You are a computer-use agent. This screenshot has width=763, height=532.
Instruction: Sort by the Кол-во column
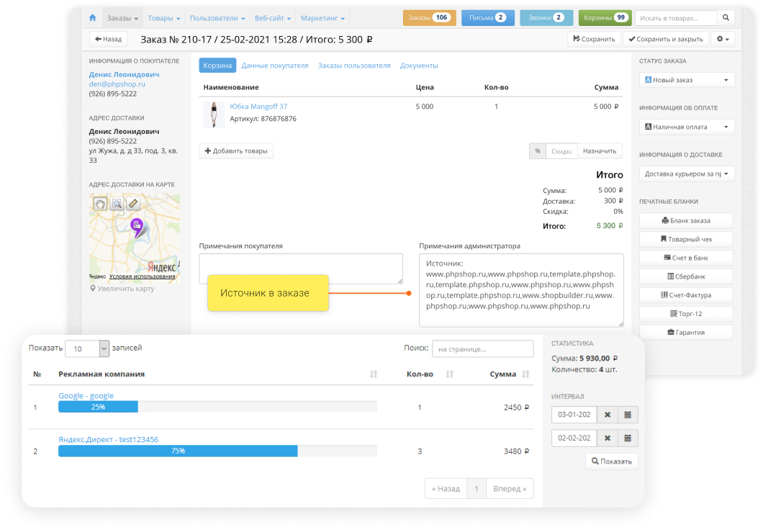[450, 374]
